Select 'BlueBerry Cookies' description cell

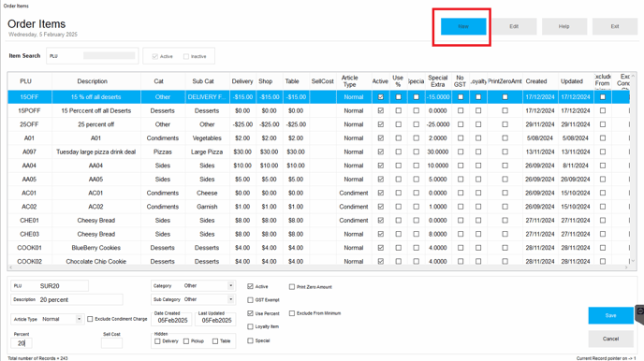(96, 248)
